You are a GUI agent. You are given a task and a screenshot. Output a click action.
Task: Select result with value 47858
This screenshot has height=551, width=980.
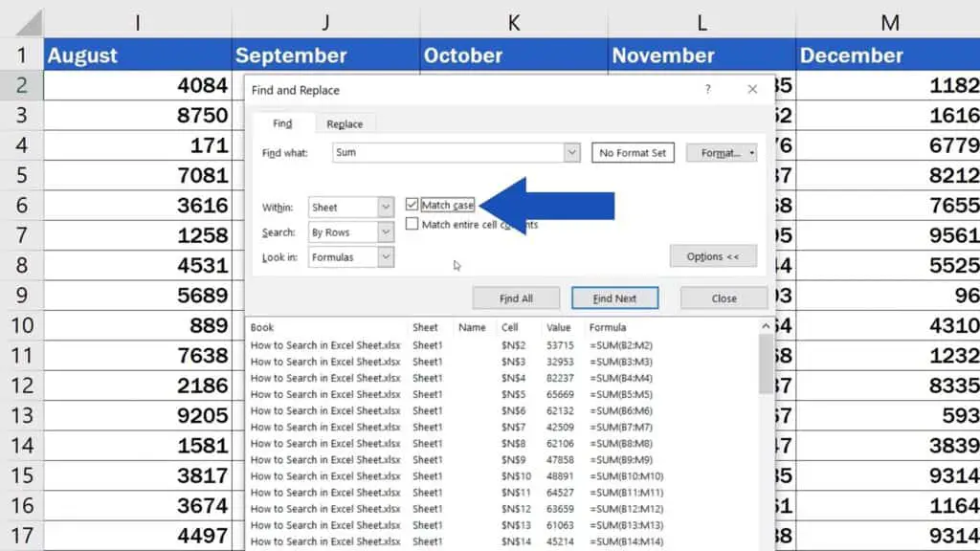click(503, 459)
